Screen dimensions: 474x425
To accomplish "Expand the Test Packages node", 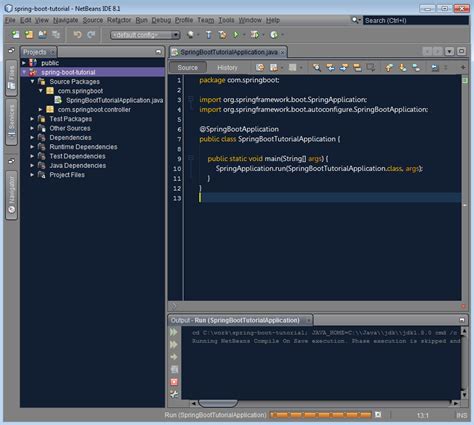I will coord(32,119).
